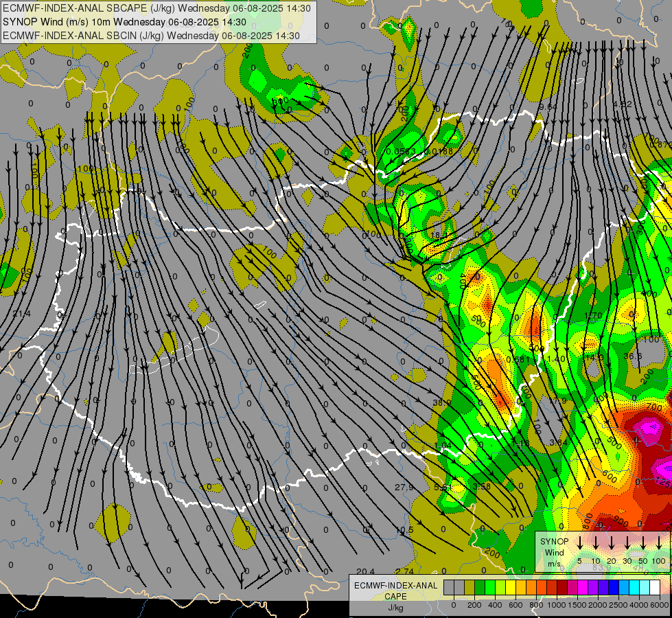
Task: Click the 10.5 value on map
Action: click(x=405, y=529)
